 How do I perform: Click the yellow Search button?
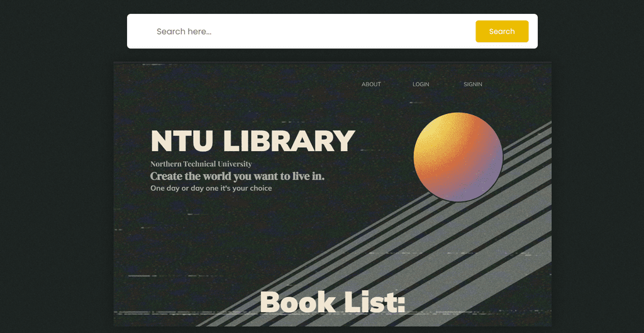[502, 31]
